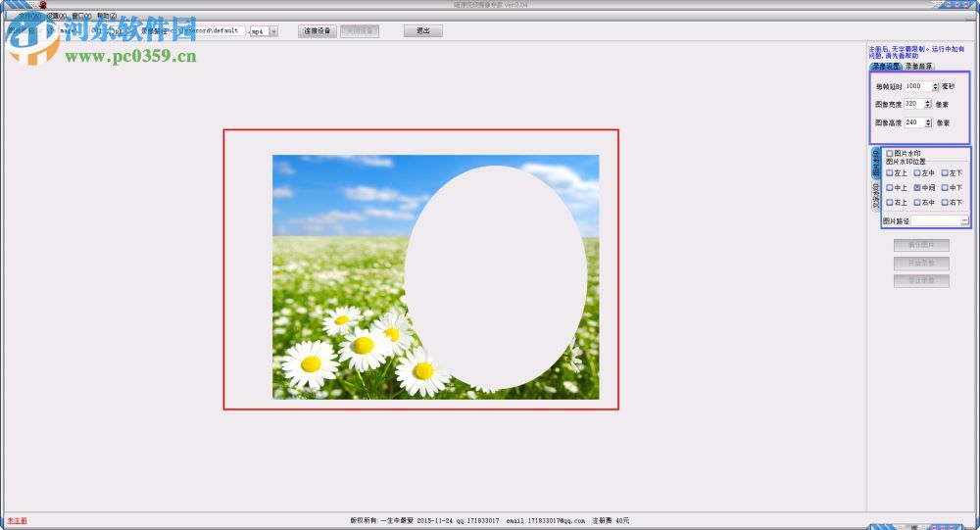
Task: Check the 右中 watermark position
Action: point(917,203)
